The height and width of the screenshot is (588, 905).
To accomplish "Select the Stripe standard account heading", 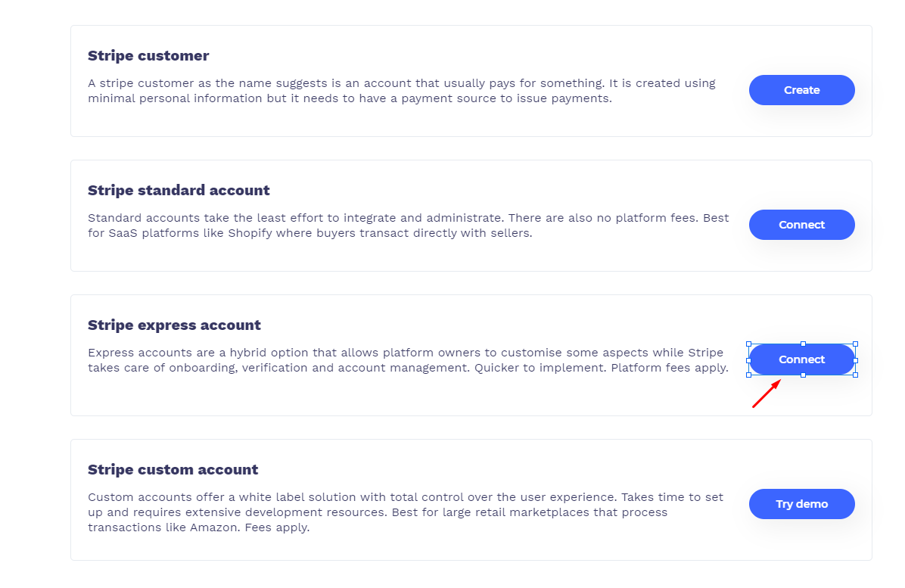I will pos(179,191).
